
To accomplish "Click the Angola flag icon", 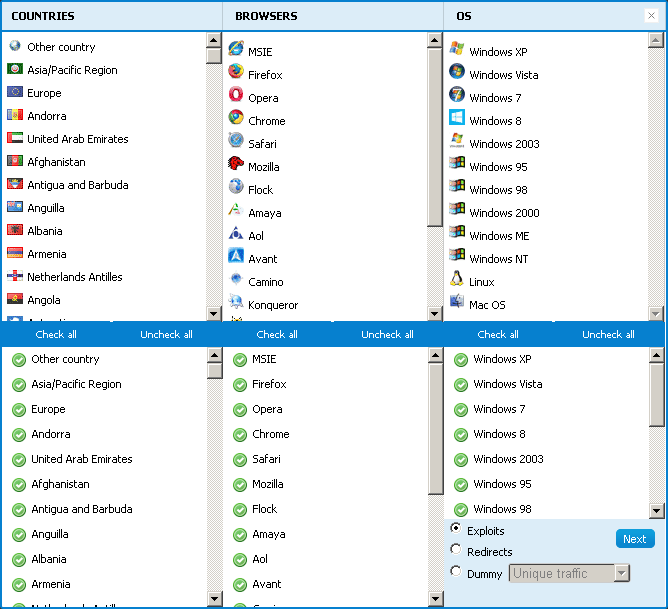I will tap(15, 299).
